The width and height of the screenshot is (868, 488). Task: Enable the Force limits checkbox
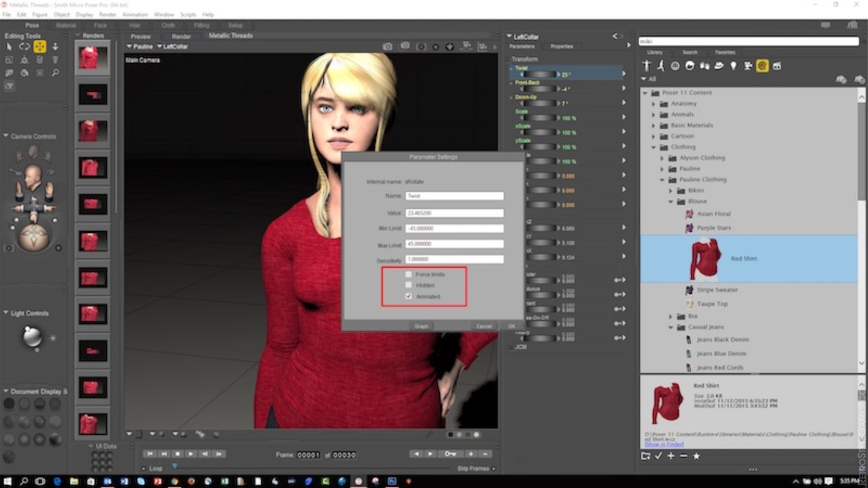[x=409, y=274]
